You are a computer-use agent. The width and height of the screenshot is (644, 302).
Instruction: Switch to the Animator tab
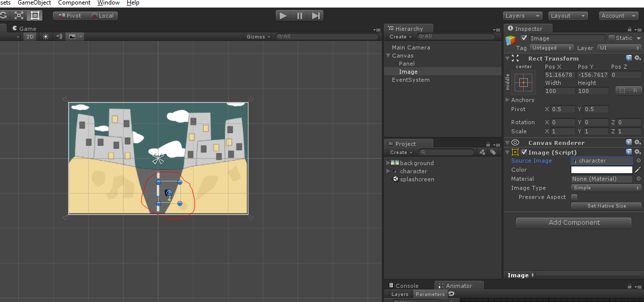click(x=458, y=285)
